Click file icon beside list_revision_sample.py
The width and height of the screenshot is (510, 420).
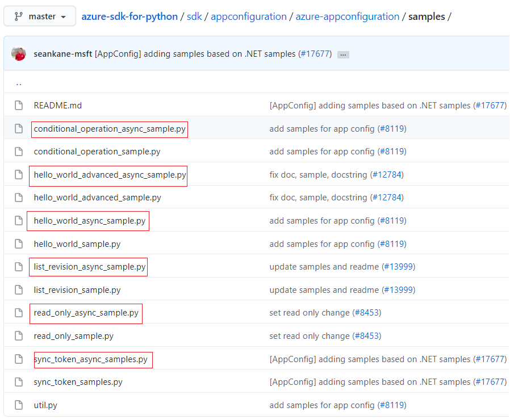tap(19, 289)
